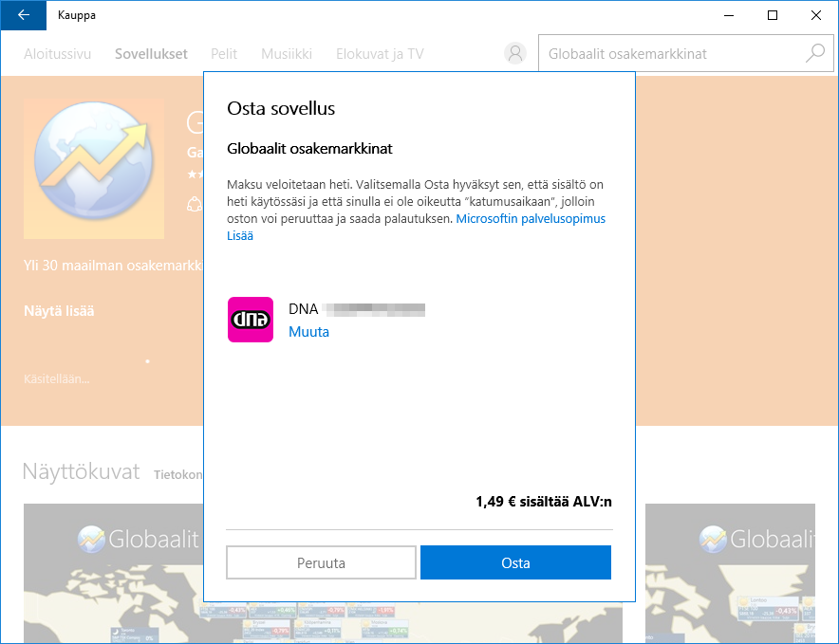Cancel purchase with Peruuta button

tap(321, 562)
